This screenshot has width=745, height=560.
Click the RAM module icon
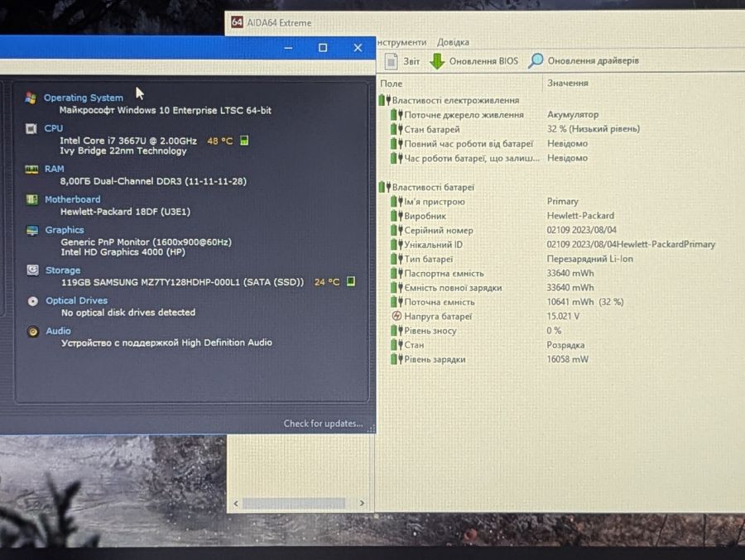tap(31, 170)
